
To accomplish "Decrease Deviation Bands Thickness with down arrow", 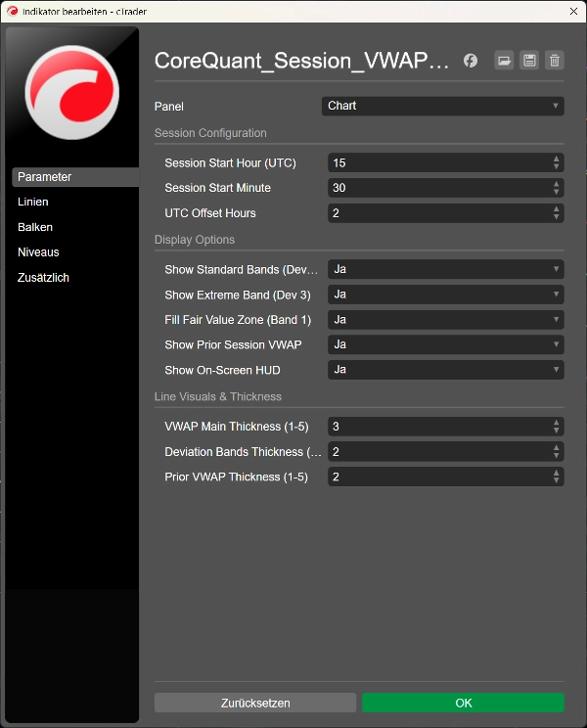I will click(x=556, y=455).
